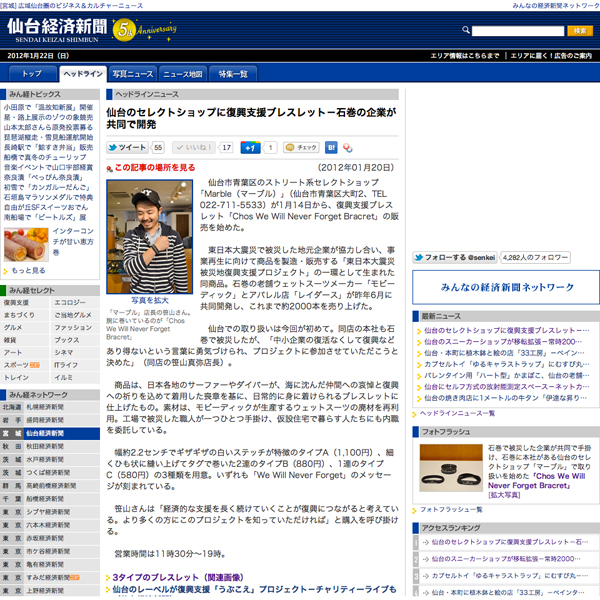600x600 pixels.
Task: Open the トップ tab
Action: 31,74
